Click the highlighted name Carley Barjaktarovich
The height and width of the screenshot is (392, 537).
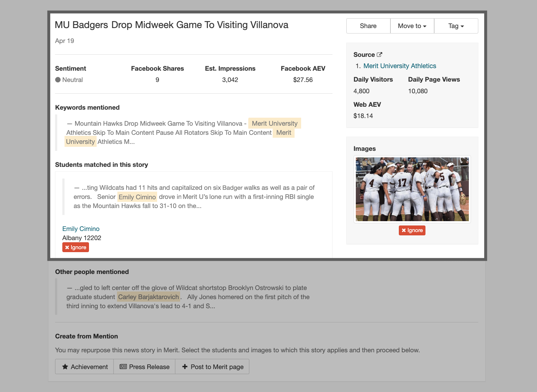148,297
